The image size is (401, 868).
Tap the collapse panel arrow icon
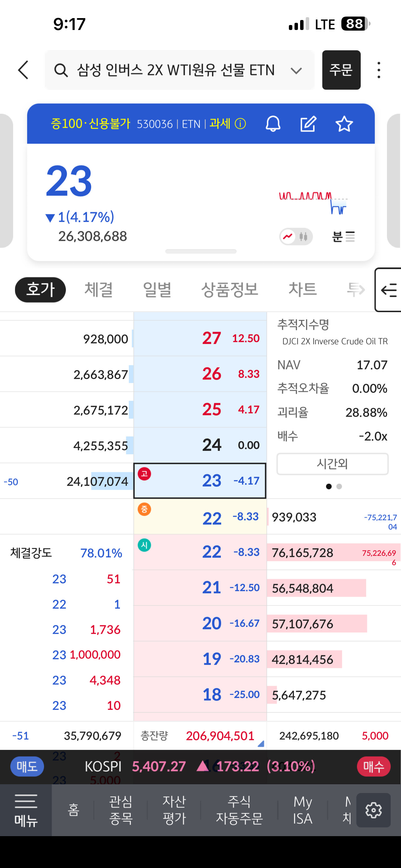pyautogui.click(x=389, y=290)
